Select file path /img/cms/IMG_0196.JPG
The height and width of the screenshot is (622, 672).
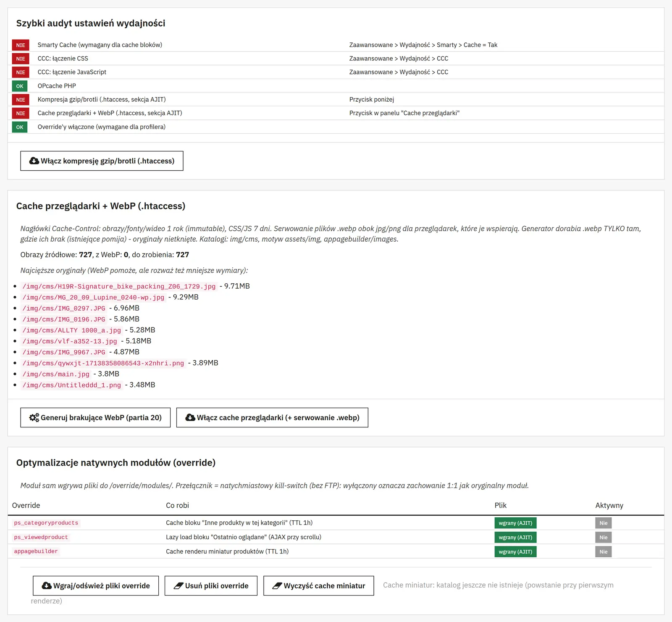(x=64, y=319)
